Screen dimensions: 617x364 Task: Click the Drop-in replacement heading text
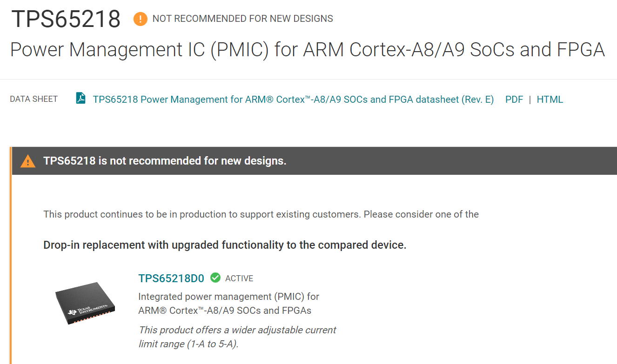click(225, 245)
